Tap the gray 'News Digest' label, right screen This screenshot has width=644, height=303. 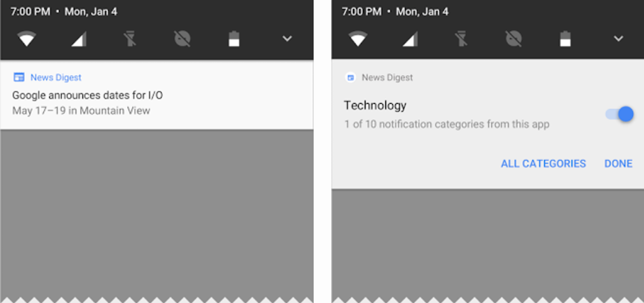point(387,77)
